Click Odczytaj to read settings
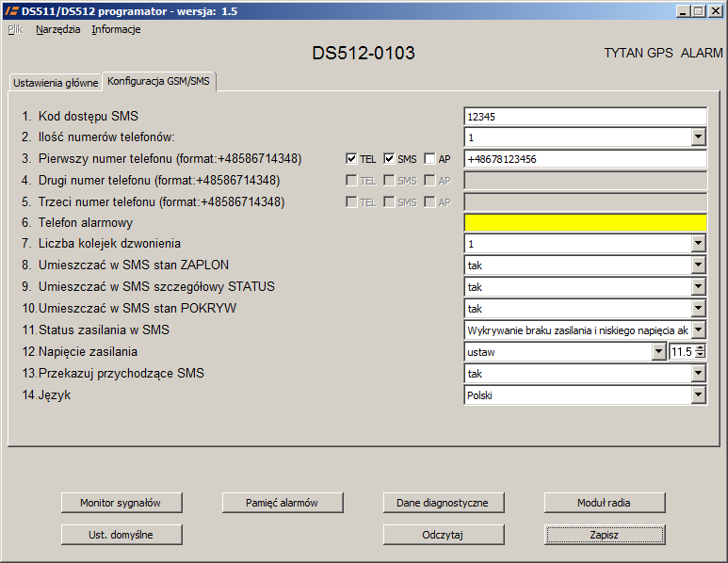Screen dimensions: 728x563 coord(444,535)
